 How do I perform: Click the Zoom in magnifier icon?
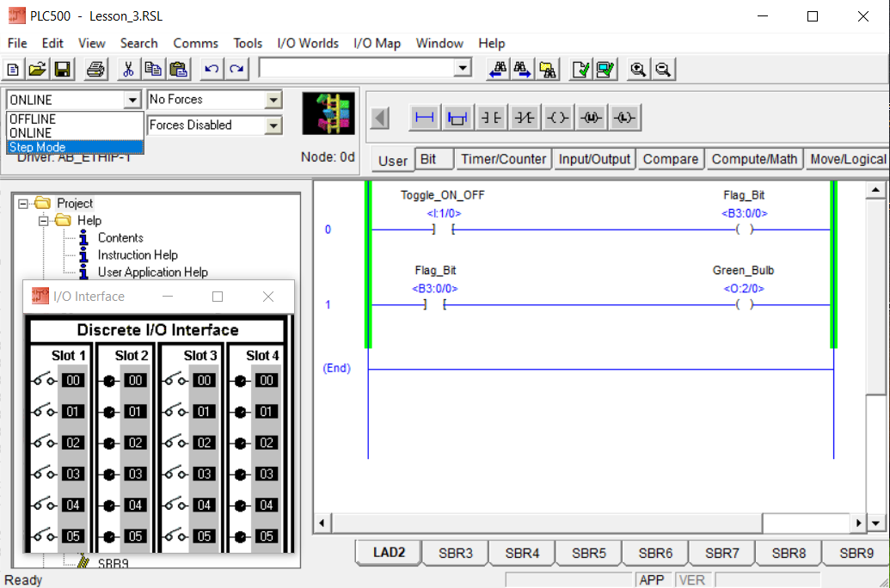click(638, 70)
